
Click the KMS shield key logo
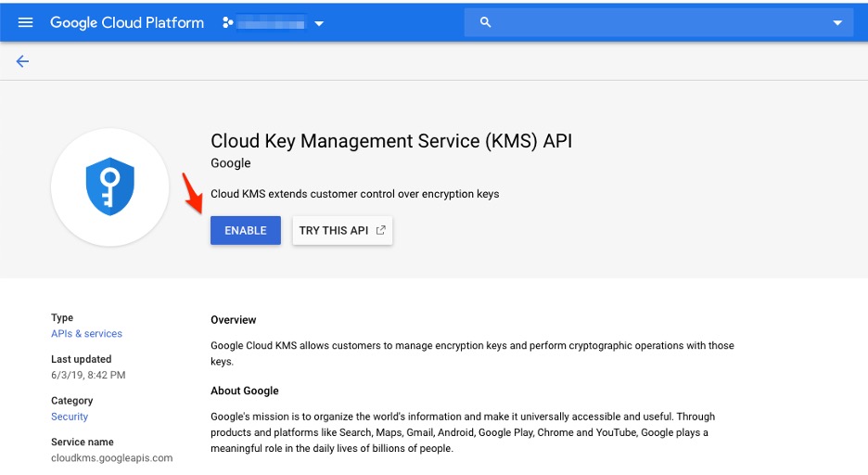pyautogui.click(x=110, y=186)
